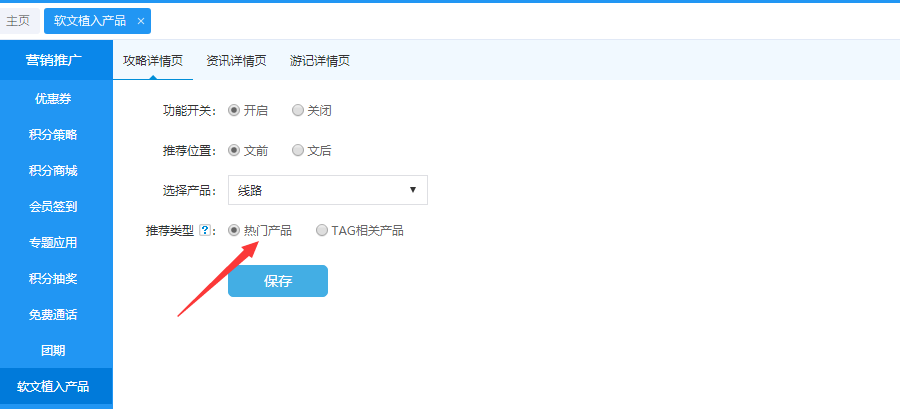Navigate to 会员签到 menu item
Viewport: 900px width, 409px height.
[x=53, y=207]
